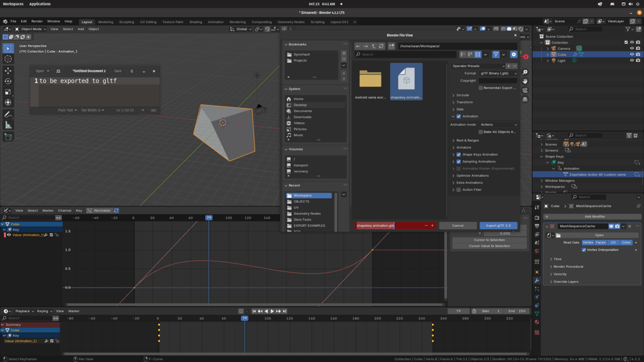Jump to the timeline end frame
The image size is (644, 362).
pos(284,311)
